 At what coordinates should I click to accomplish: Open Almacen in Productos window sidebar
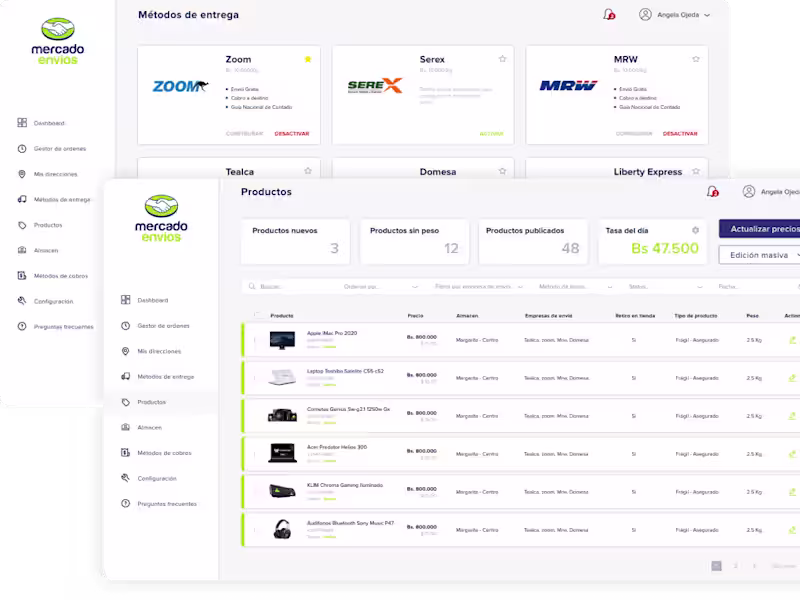click(x=149, y=428)
